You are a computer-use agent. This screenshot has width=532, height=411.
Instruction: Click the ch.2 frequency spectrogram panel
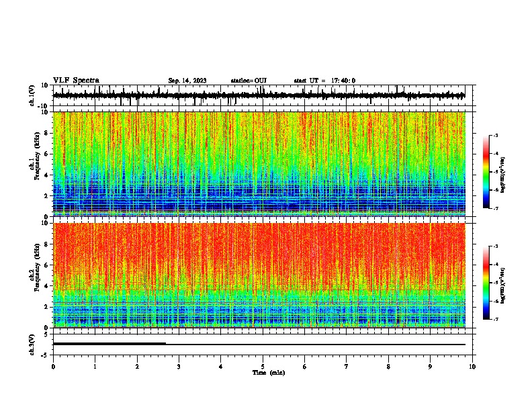(259, 275)
